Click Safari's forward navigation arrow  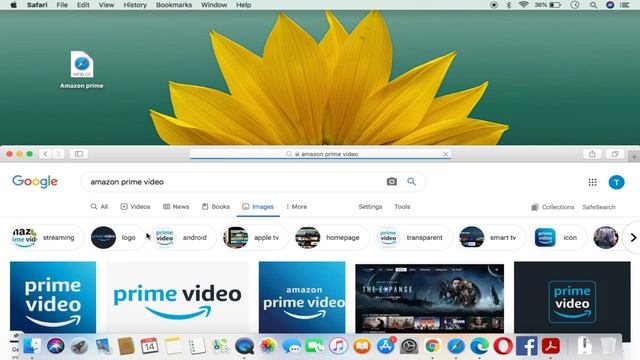[x=58, y=154]
